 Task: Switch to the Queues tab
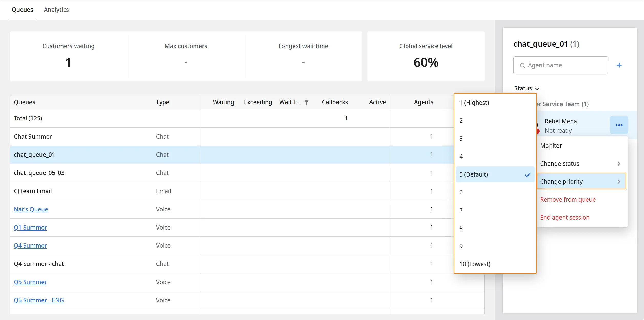click(23, 10)
